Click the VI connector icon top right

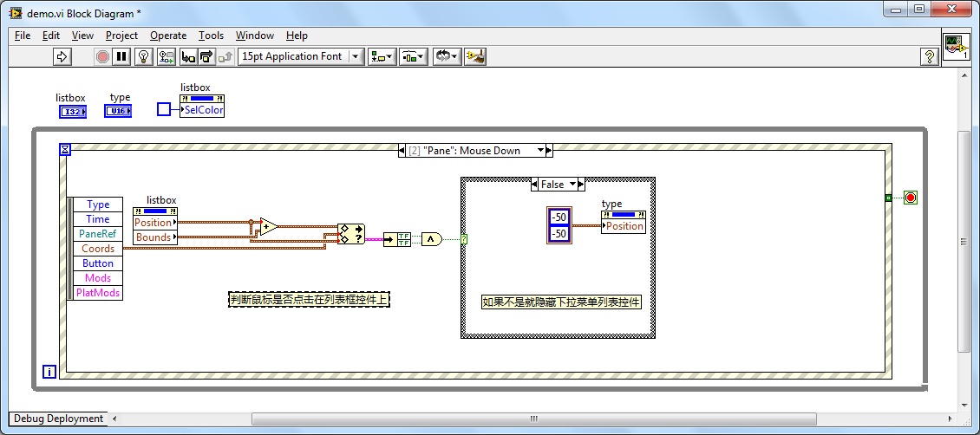tap(956, 47)
